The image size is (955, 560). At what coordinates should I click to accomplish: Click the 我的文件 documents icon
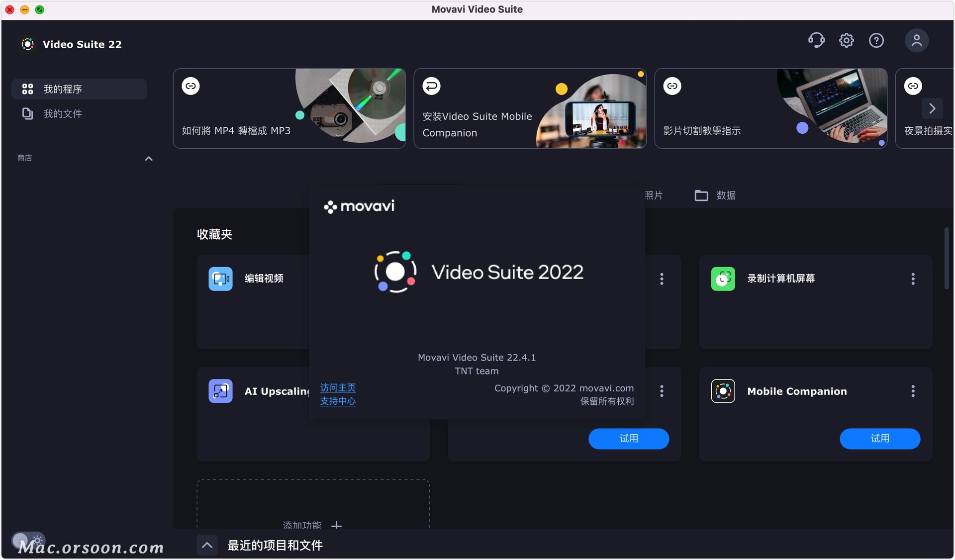[27, 114]
